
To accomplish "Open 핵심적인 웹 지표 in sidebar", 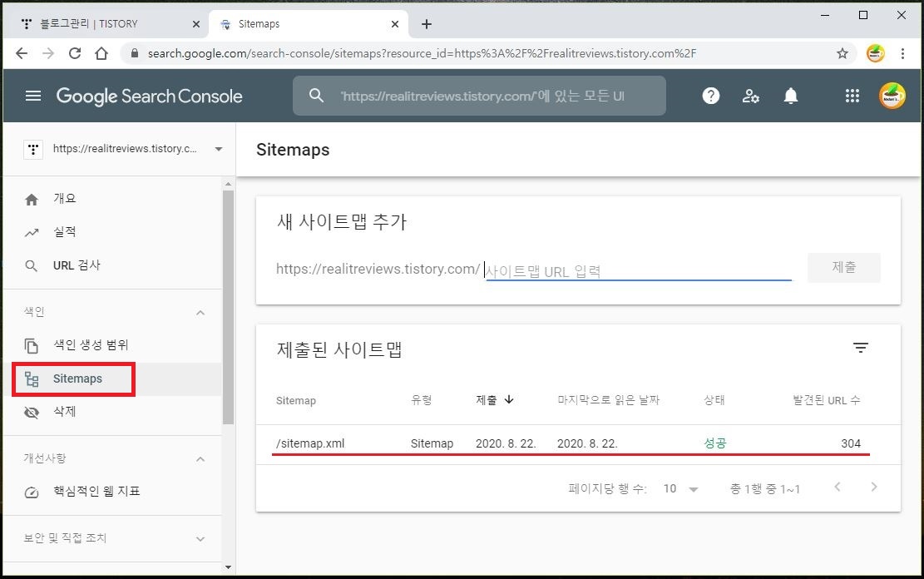I will tap(112, 491).
